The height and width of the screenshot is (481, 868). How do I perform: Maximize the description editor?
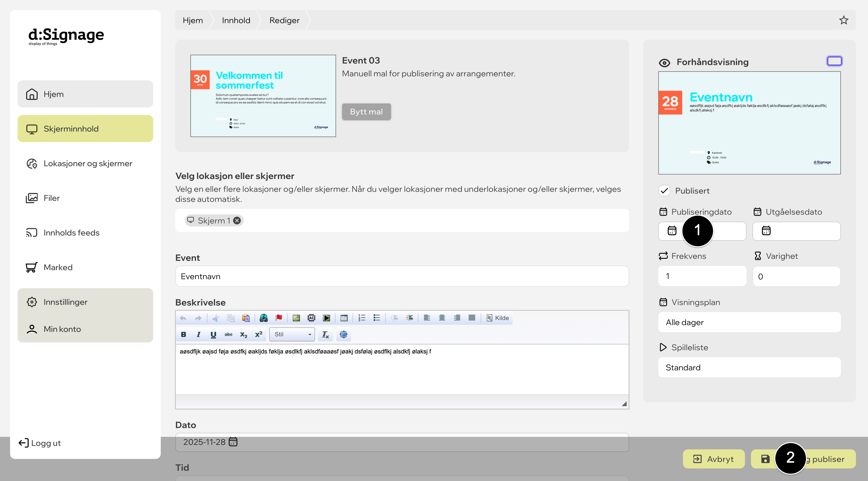(x=343, y=334)
